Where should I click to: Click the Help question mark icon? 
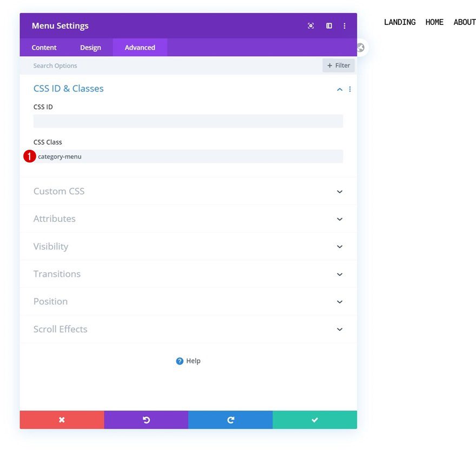tap(180, 361)
